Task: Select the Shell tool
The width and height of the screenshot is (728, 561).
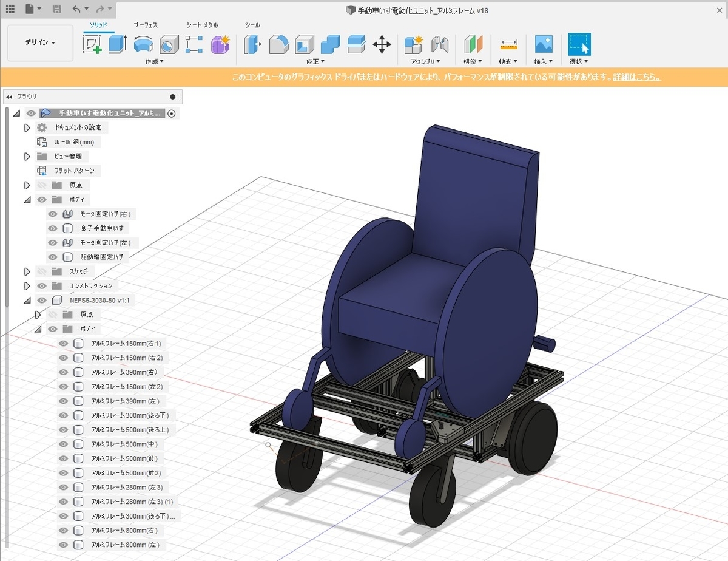Action: coord(304,44)
